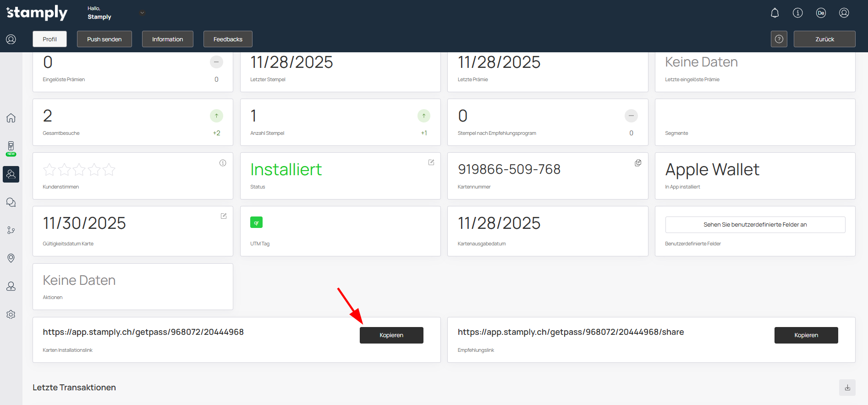The height and width of the screenshot is (405, 868).
Task: Open the settings gear in sidebar
Action: click(11, 315)
